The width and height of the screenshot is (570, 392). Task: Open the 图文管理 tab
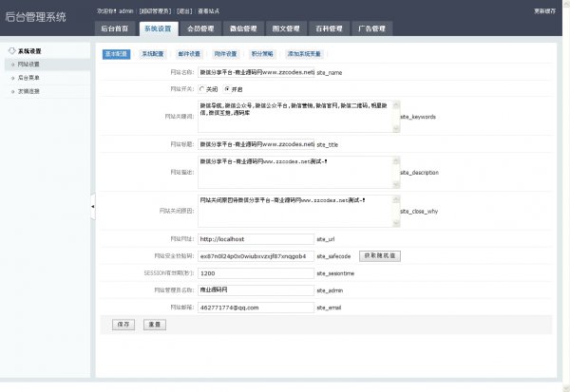(286, 28)
